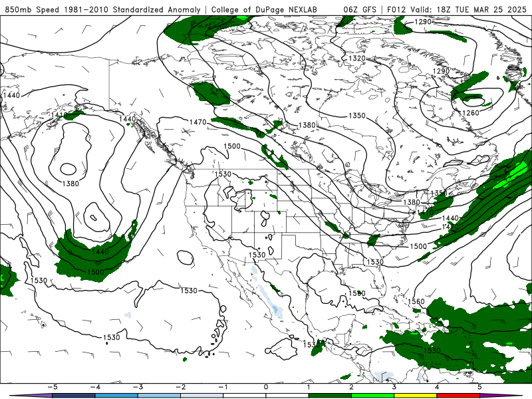Select the bright green 2 to 3 color segment
Screen dimensions: 532x399
373,396
